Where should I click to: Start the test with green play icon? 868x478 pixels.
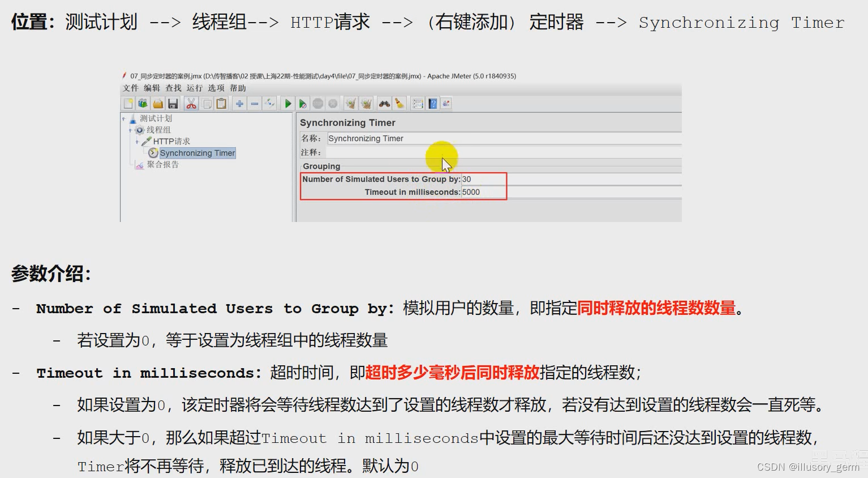(288, 104)
